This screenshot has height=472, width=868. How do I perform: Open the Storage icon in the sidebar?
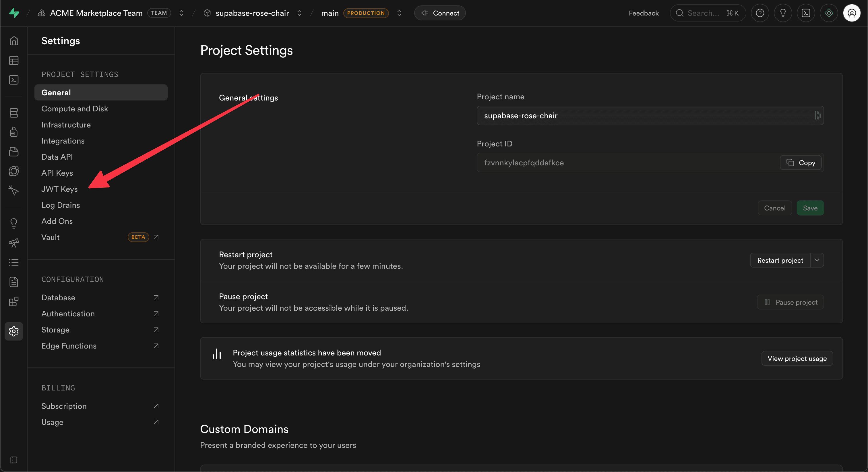(13, 152)
